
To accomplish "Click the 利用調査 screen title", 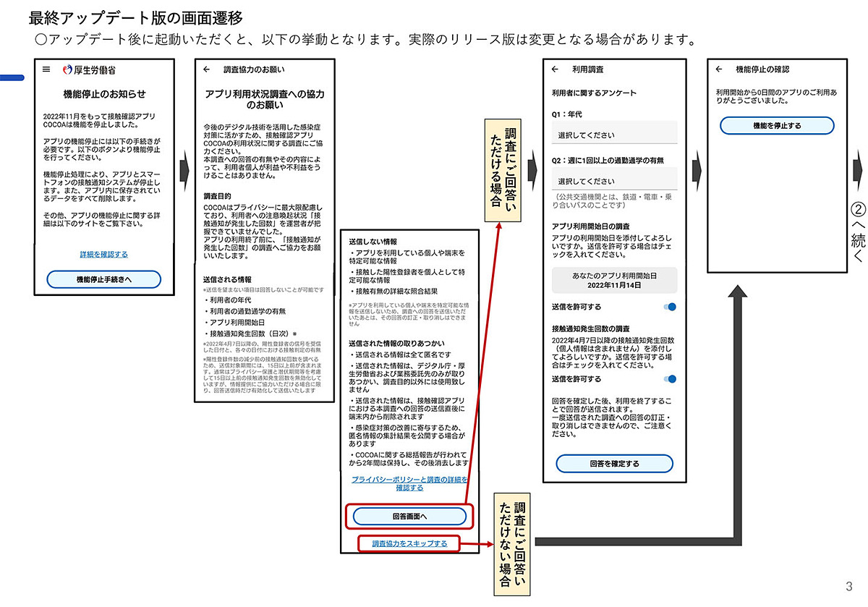I will tap(587, 70).
